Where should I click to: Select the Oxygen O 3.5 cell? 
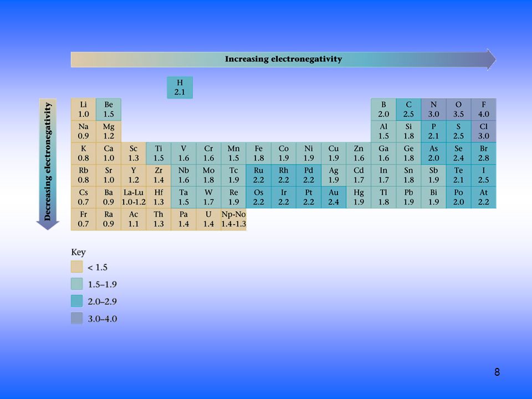458,110
